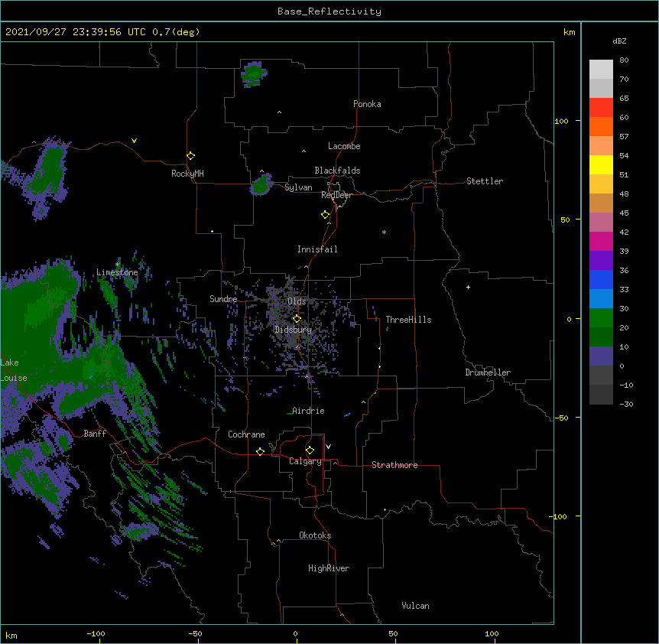The width and height of the screenshot is (659, 644).
Task: Click the dBZ legend heading
Action: [x=619, y=41]
